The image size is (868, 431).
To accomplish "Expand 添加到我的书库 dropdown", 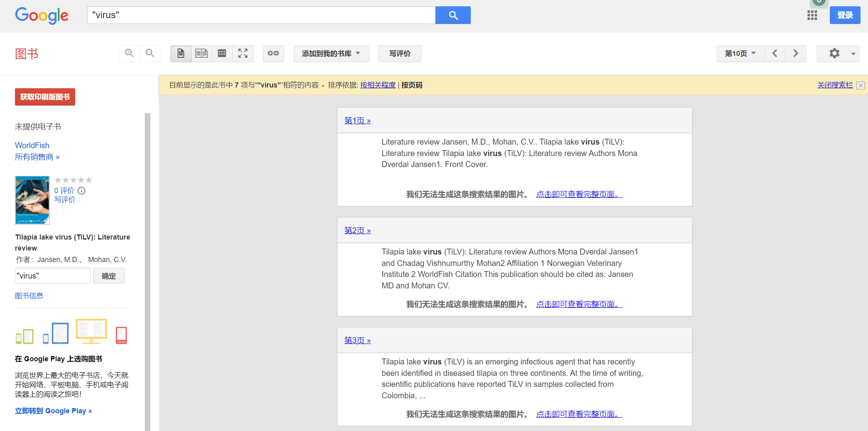I will (331, 54).
